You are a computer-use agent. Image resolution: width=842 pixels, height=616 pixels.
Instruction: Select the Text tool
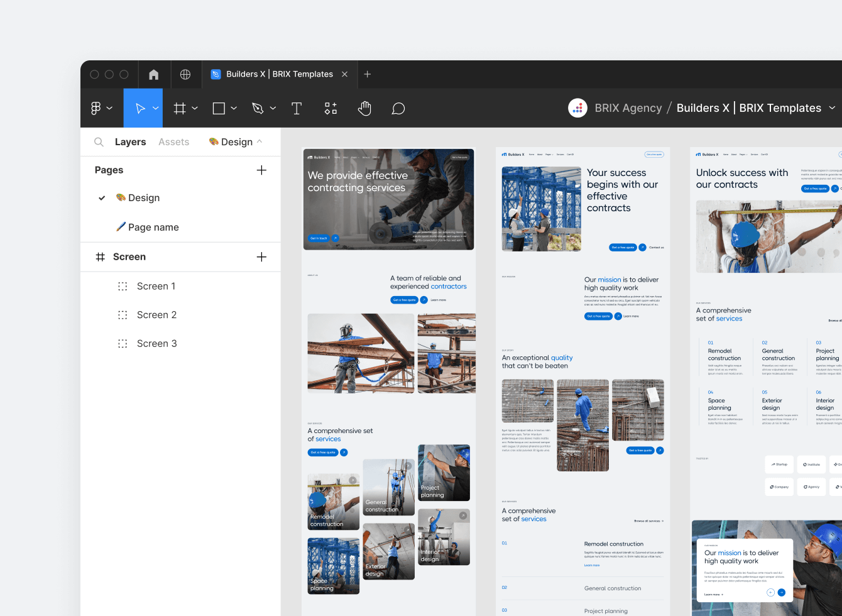click(x=297, y=107)
